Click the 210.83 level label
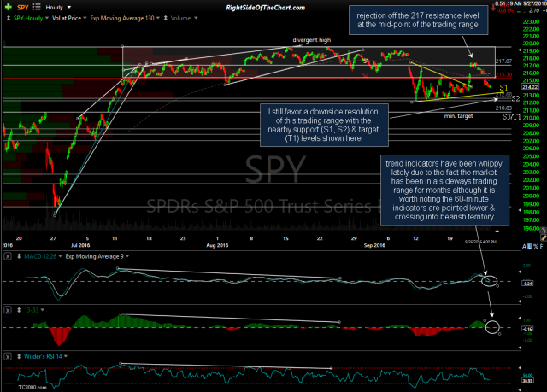 pyautogui.click(x=503, y=108)
